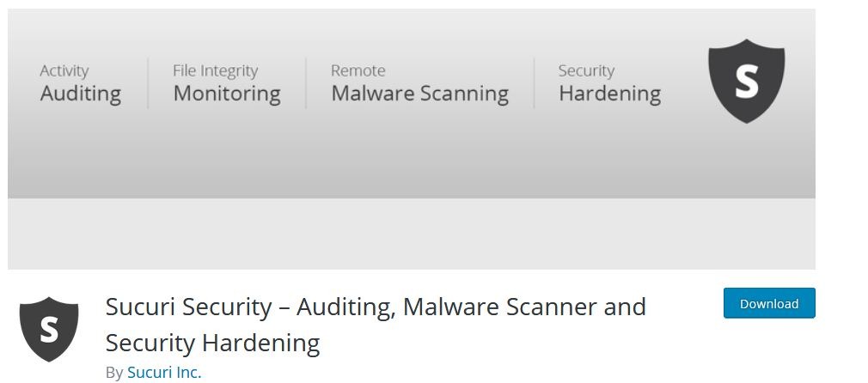Click the small File Integrity label in banner
868x383 pixels.
[x=216, y=70]
